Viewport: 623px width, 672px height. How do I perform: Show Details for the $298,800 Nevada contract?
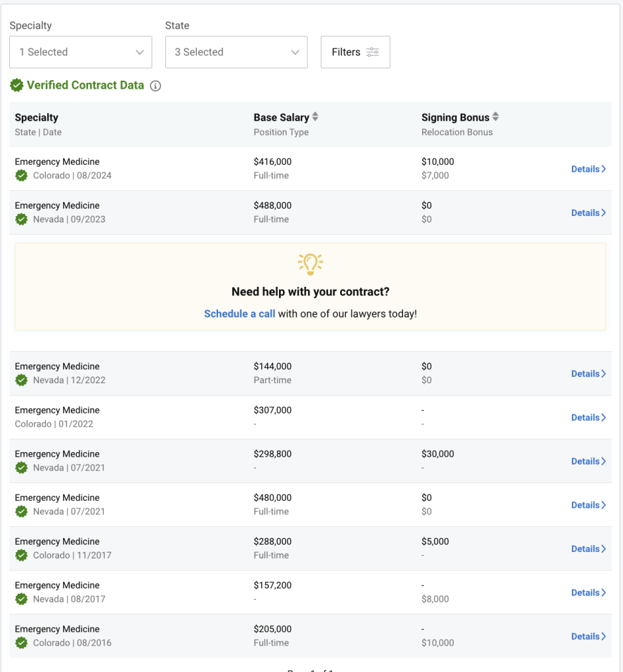(x=588, y=461)
